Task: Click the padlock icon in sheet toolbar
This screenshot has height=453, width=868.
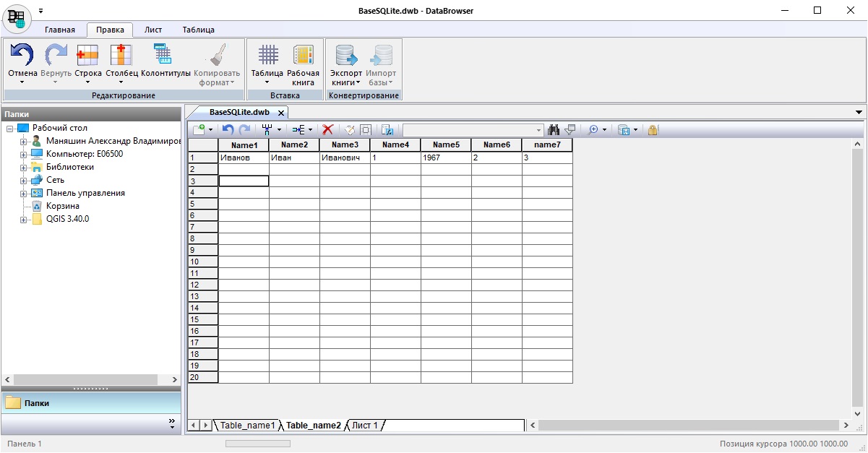Action: pos(653,130)
